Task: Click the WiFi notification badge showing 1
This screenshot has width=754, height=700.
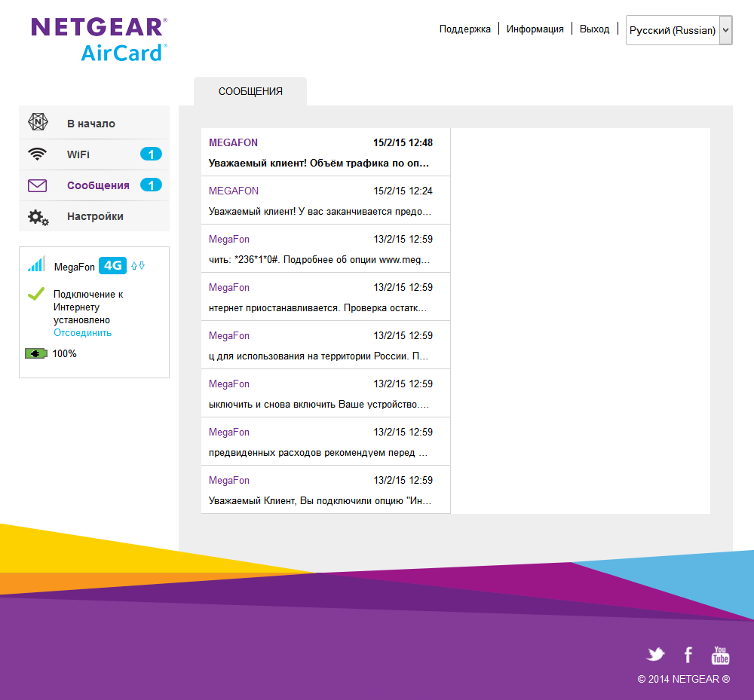Action: [x=151, y=154]
